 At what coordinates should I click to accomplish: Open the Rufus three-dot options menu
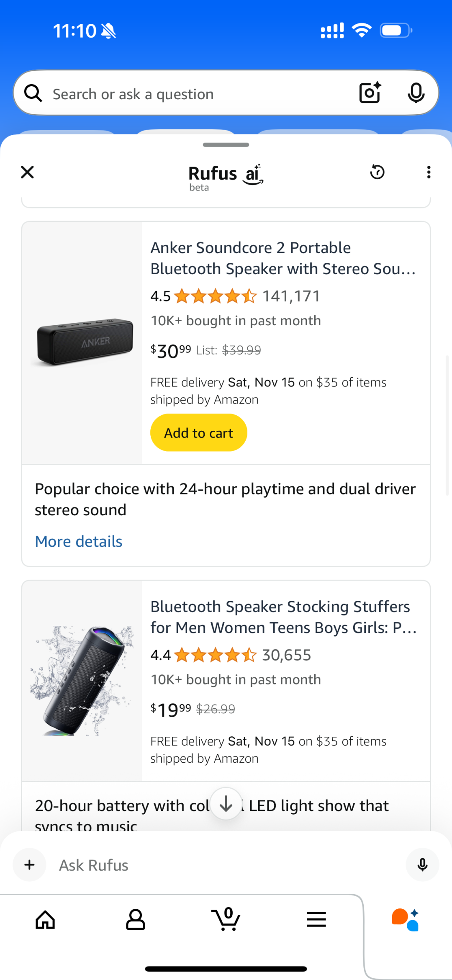coord(429,172)
